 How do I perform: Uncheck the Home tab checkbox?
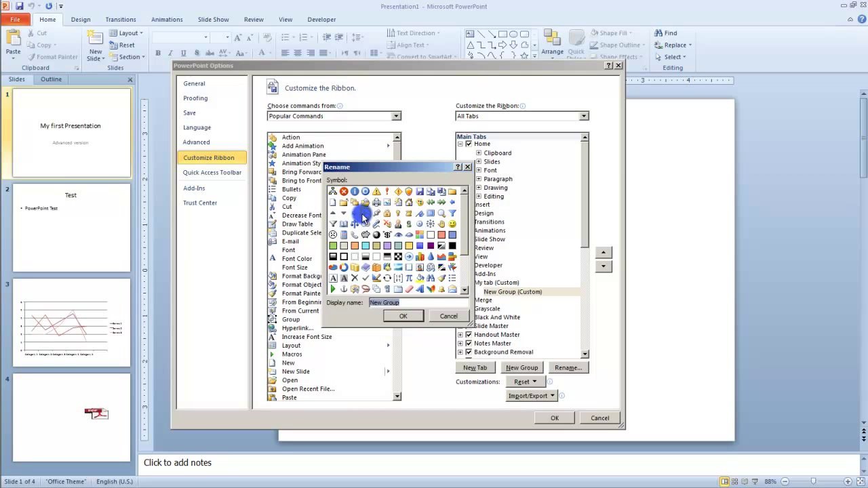[469, 144]
